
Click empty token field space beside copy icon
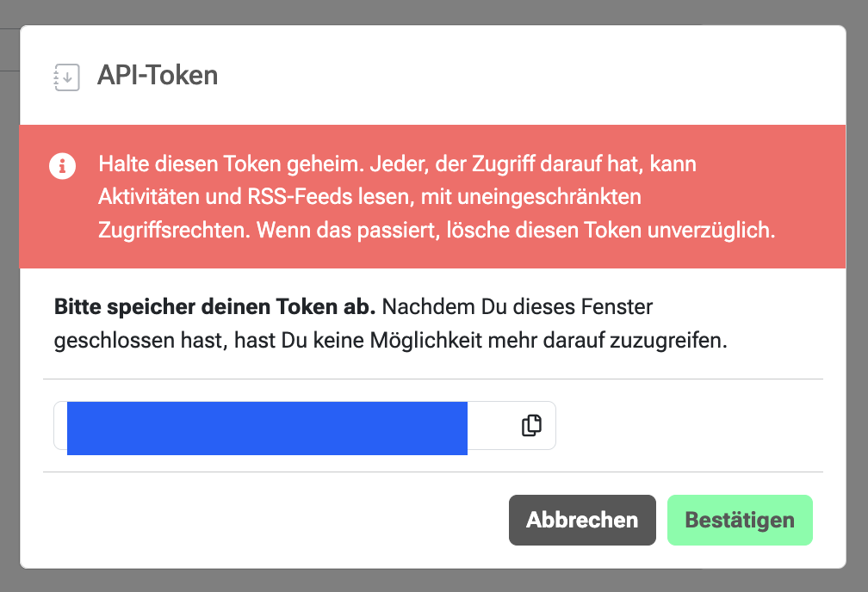(493, 425)
